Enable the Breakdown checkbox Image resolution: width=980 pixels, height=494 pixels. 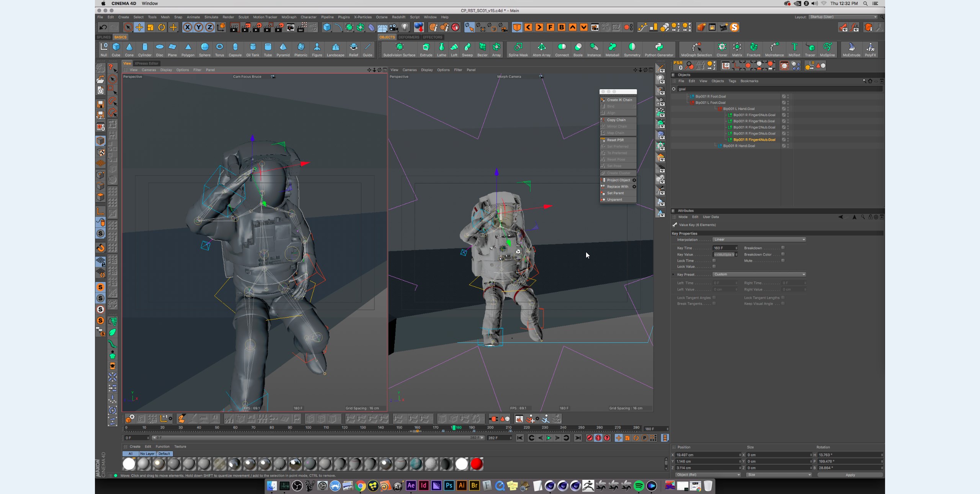coord(783,248)
